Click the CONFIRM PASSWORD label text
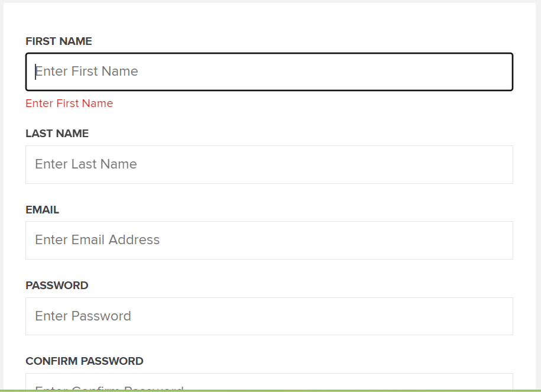The image size is (541, 392). [x=84, y=361]
